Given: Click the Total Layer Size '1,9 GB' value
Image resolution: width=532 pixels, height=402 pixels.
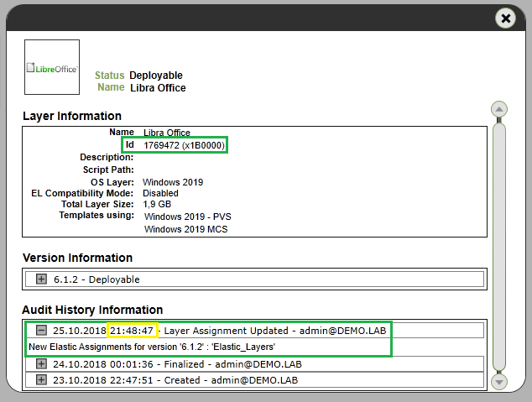Looking at the screenshot, I should tap(157, 204).
